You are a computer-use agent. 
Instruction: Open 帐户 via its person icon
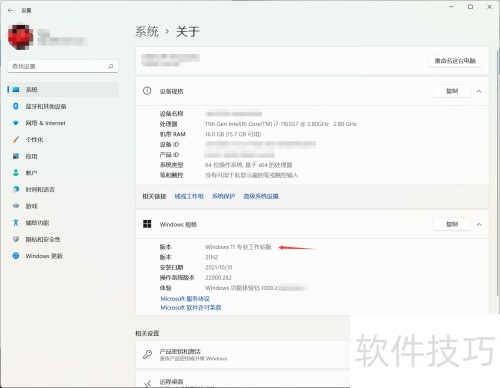tap(16, 173)
